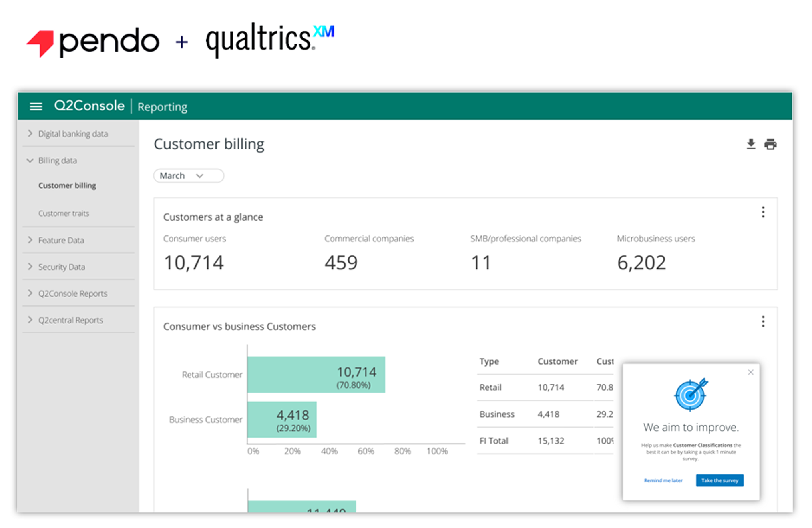Image resolution: width=812 pixels, height=528 pixels.
Task: Download the Customer billing report
Action: coord(751,144)
